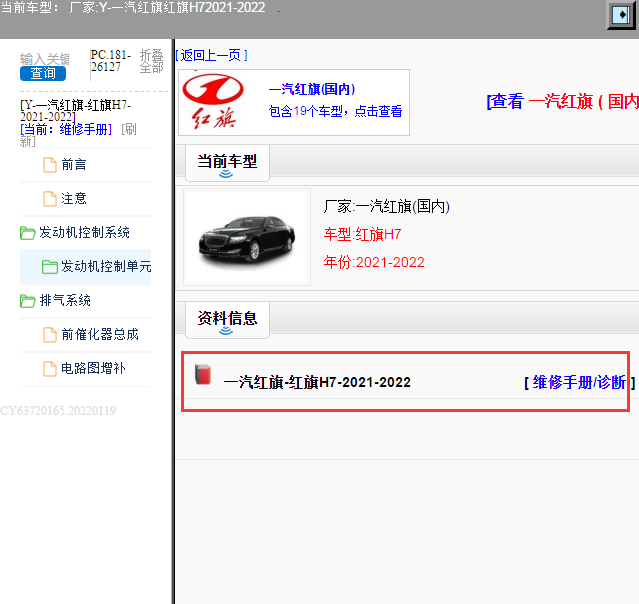Image resolution: width=639 pixels, height=604 pixels.
Task: Click the 发动机控制系统 tree label
Action: tap(84, 233)
